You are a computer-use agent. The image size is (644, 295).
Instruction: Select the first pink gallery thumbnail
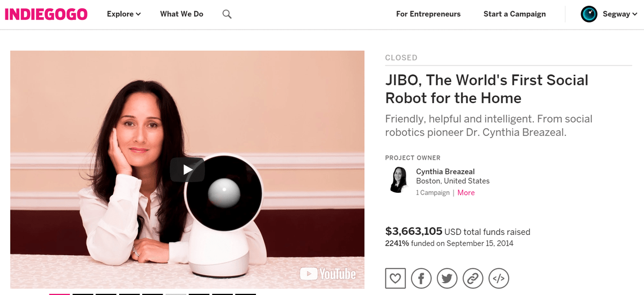tap(60, 294)
